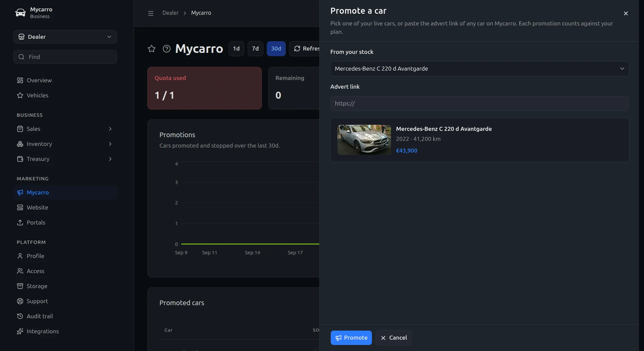
Task: Click the Remaining card
Action: pos(294,88)
